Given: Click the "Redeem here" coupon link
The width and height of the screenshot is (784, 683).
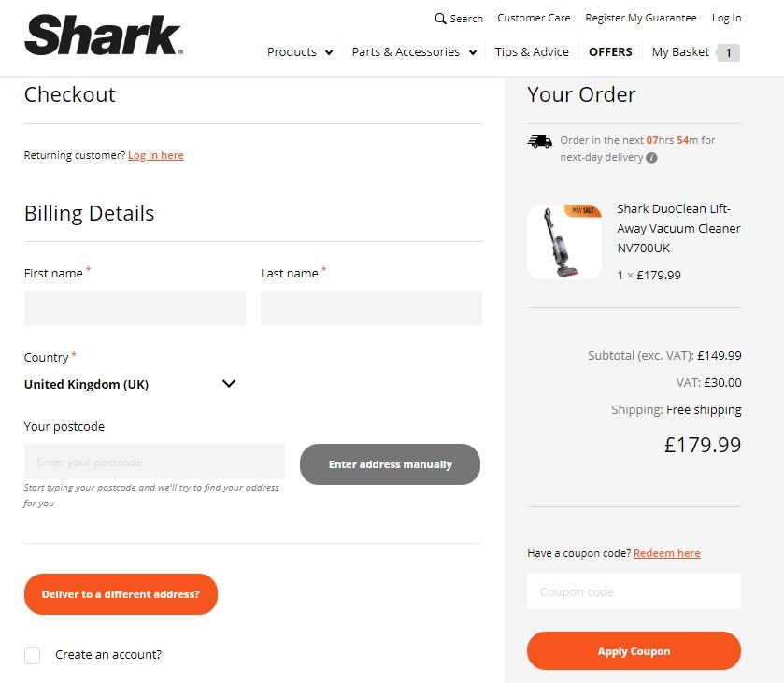Looking at the screenshot, I should 666,552.
